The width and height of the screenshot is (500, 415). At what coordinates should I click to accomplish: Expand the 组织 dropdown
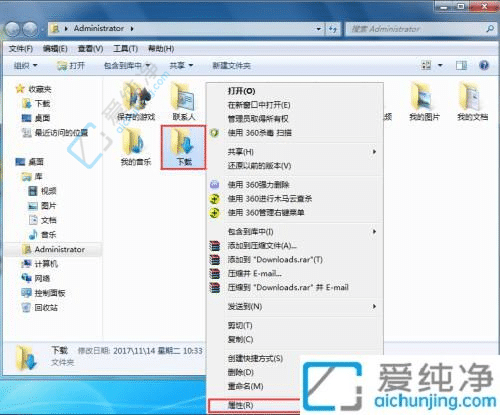click(25, 66)
